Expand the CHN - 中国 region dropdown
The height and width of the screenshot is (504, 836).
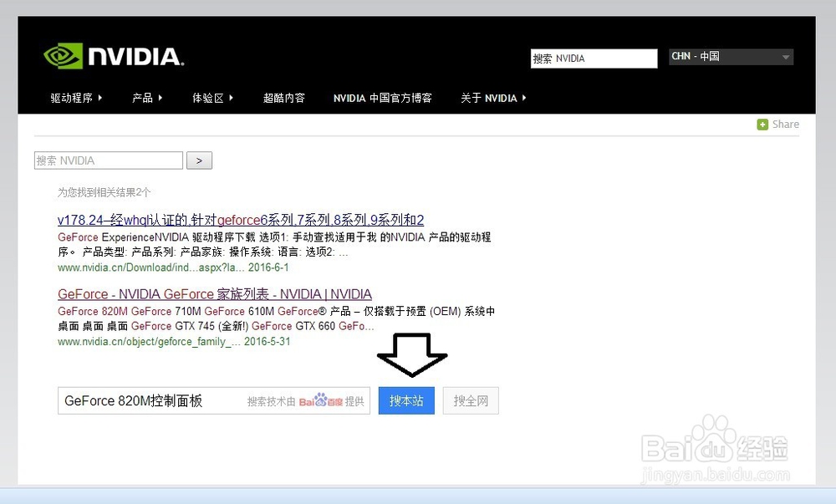(731, 57)
